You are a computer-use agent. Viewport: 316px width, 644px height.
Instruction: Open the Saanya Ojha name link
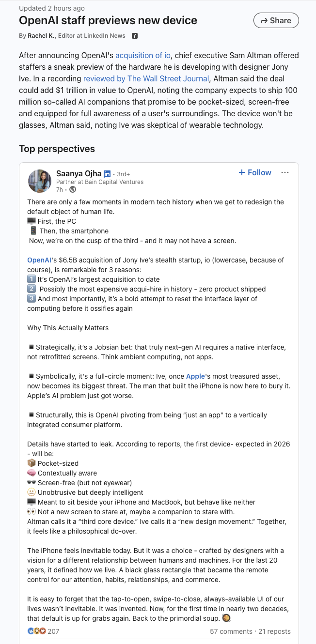79,173
